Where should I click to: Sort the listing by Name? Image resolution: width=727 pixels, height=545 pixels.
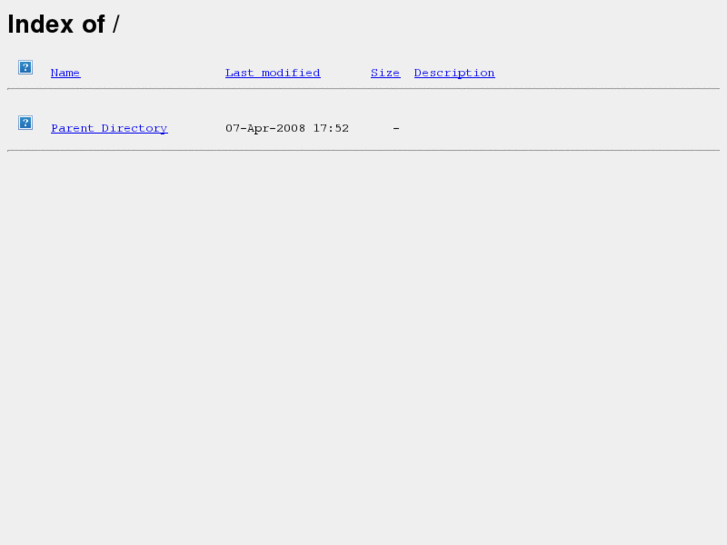[65, 73]
